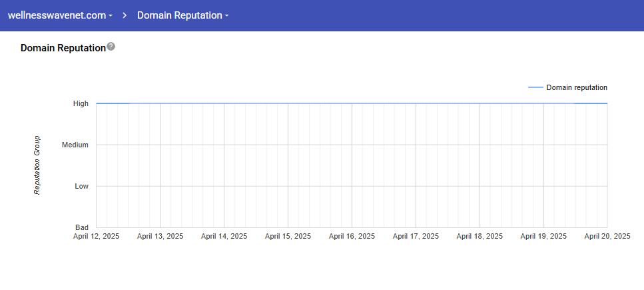The width and height of the screenshot is (644, 290).
Task: Expand the Domain Reputation dashboard dropdown
Action: (182, 15)
